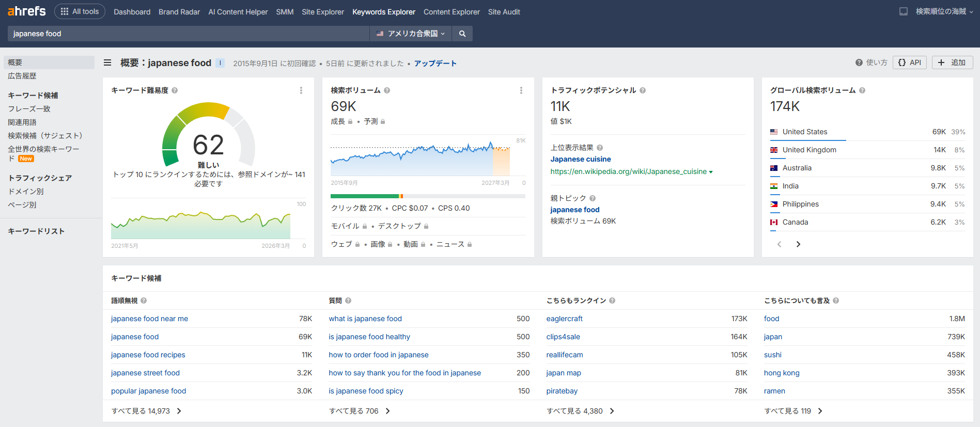Click the clicks distribution progress bar
The width and height of the screenshot is (980, 427).
tap(427, 196)
